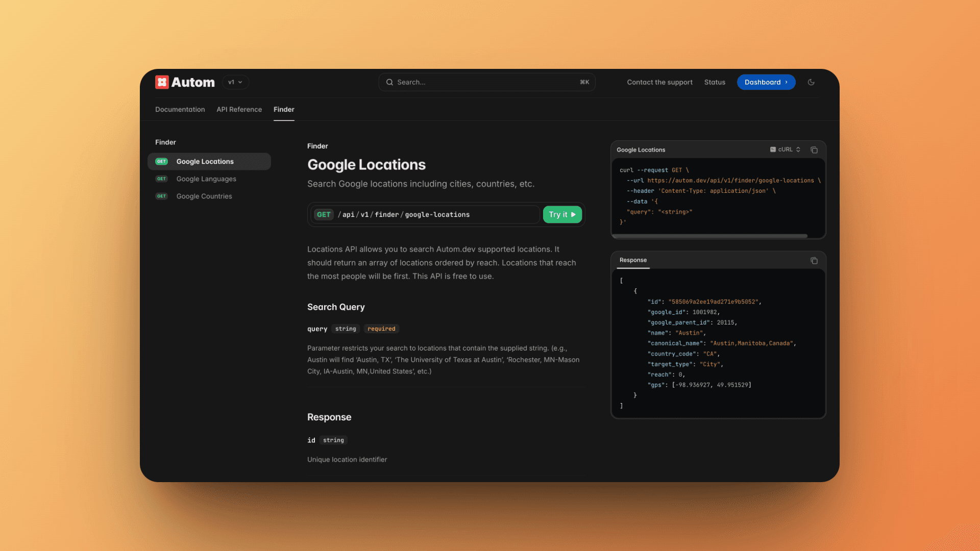Screen dimensions: 980x551
Task: Click the GET badge on the endpoint path bar
Action: click(324, 214)
